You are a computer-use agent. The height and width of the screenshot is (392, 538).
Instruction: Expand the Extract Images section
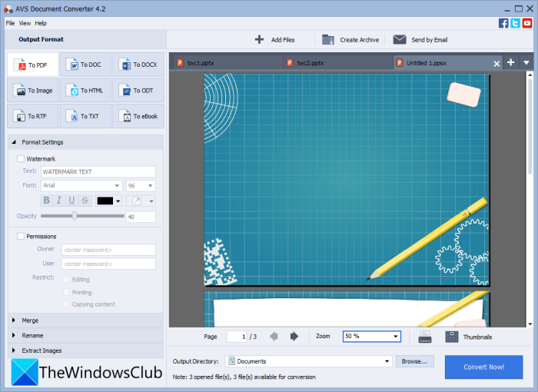click(14, 350)
